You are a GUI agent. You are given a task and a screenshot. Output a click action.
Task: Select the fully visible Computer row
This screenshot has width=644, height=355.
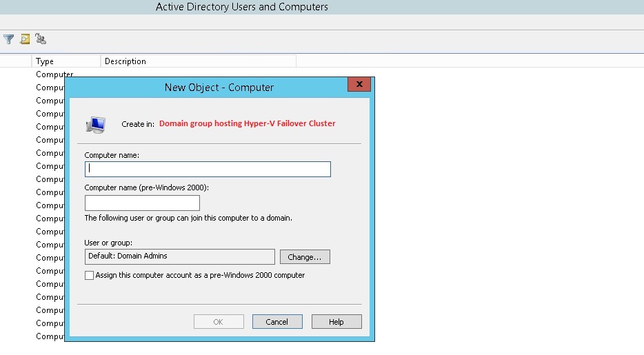click(54, 74)
